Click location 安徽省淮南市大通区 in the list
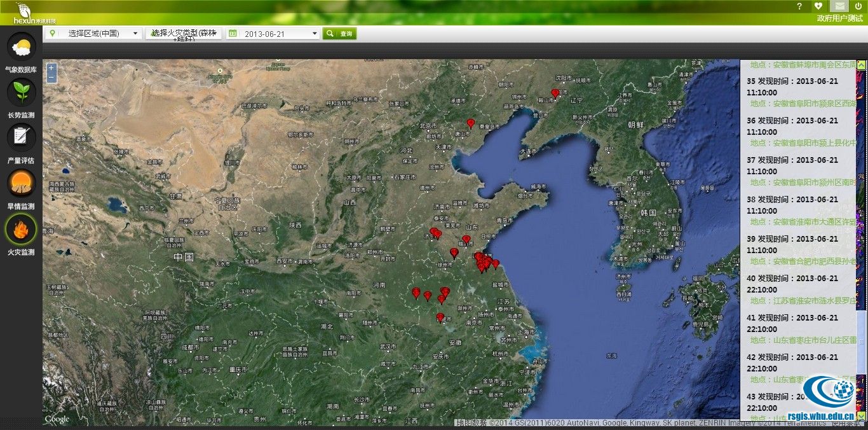 tap(803, 222)
